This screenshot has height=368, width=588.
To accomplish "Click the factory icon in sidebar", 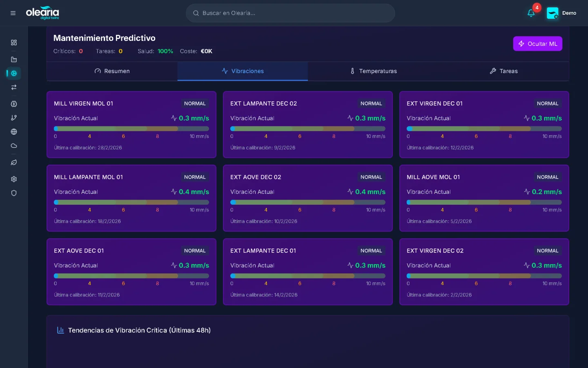I will tap(14, 59).
